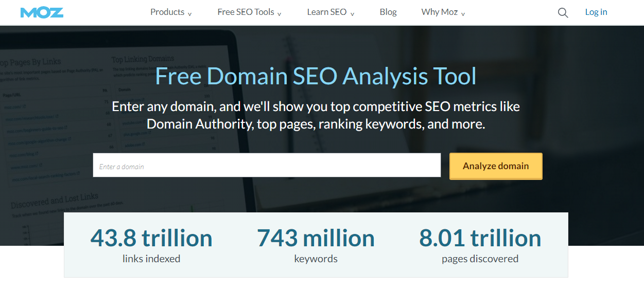The height and width of the screenshot is (290, 644).
Task: Expand the Learn SEO menu
Action: 330,12
